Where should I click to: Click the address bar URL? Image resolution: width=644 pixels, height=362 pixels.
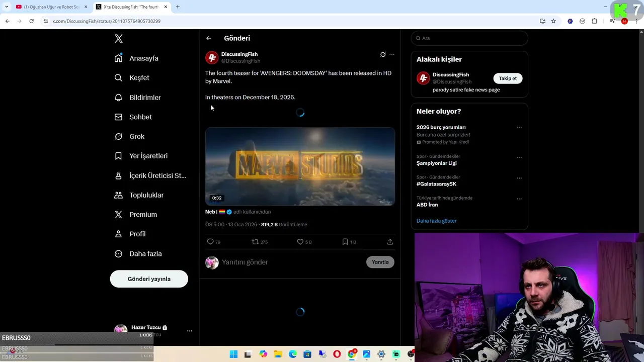click(x=107, y=21)
